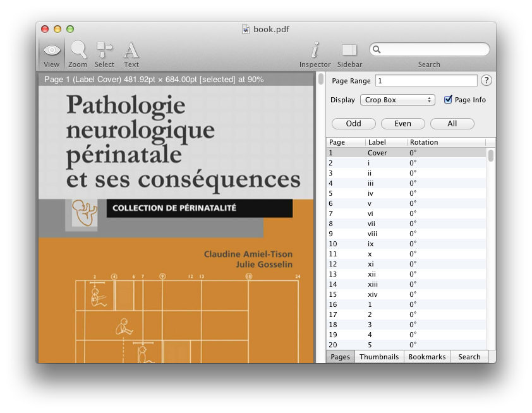532x413 pixels.
Task: Switch to the Pages tab
Action: tap(340, 357)
